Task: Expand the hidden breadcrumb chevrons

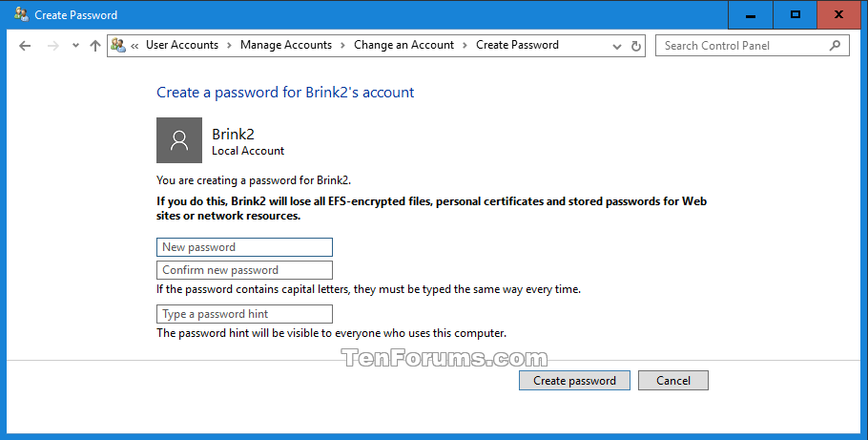Action: point(134,46)
